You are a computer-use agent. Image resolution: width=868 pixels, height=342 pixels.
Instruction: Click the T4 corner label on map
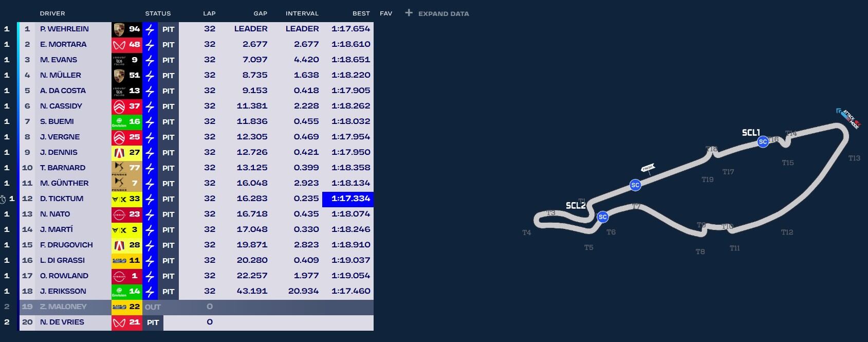pos(527,233)
